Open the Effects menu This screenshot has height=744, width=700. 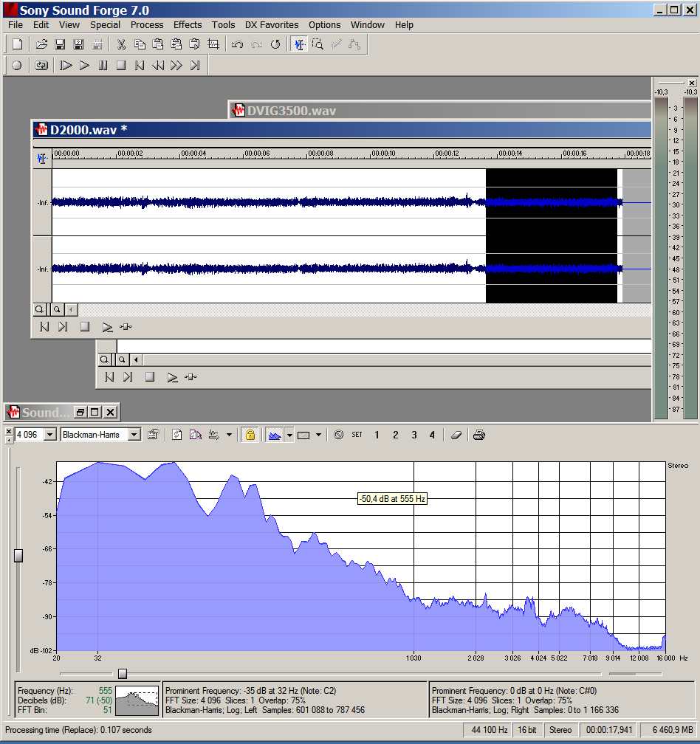[x=188, y=24]
